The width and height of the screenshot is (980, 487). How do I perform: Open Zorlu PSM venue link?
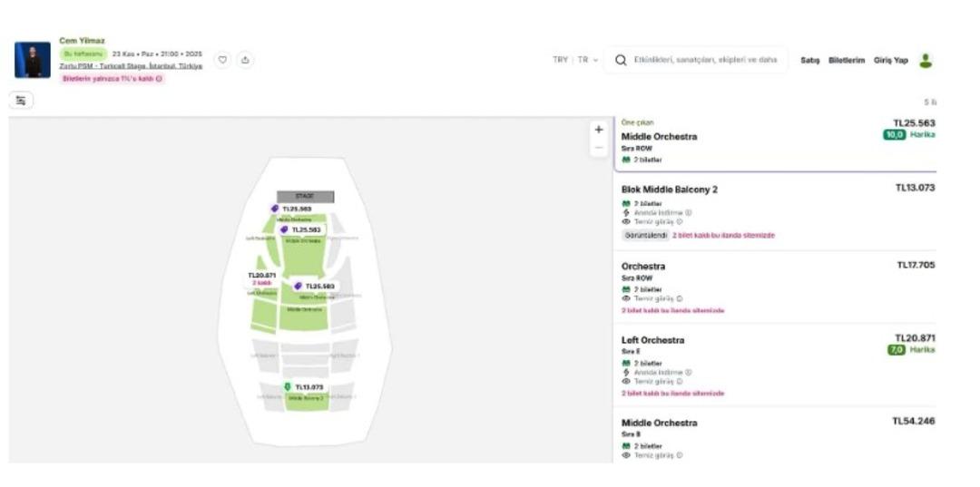[x=131, y=66]
